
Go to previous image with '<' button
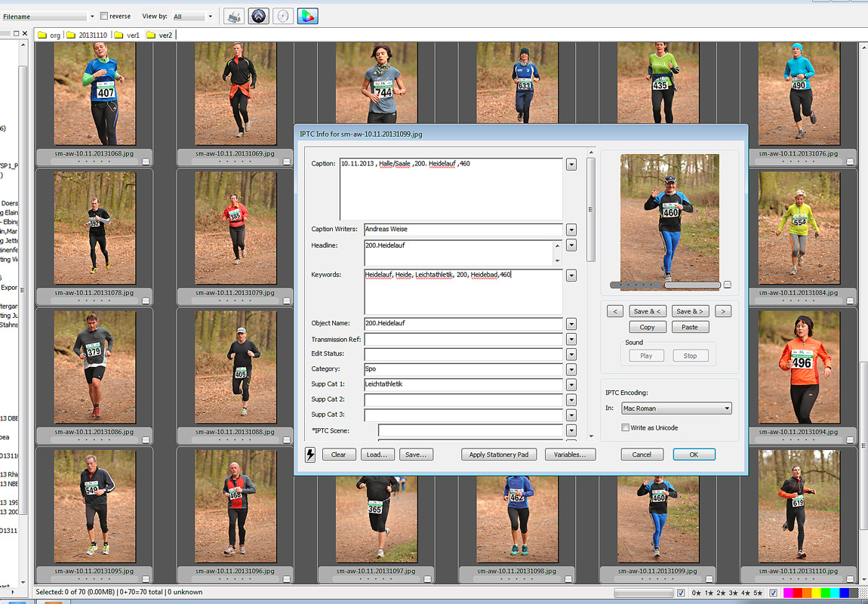pyautogui.click(x=615, y=311)
